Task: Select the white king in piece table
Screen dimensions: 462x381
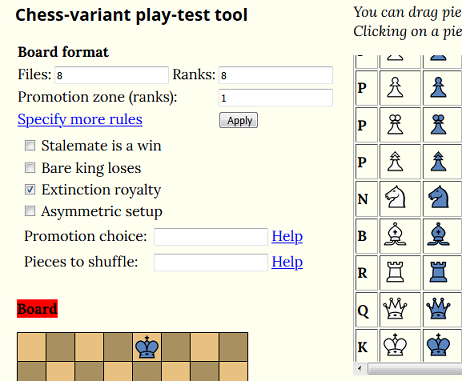Action: 395,345
